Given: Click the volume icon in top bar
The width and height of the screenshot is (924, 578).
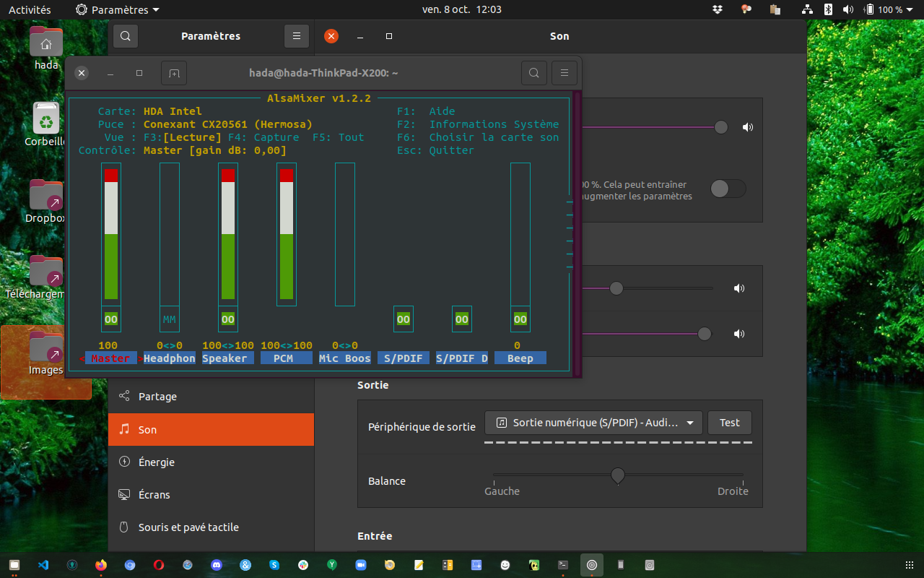Looking at the screenshot, I should (848, 9).
